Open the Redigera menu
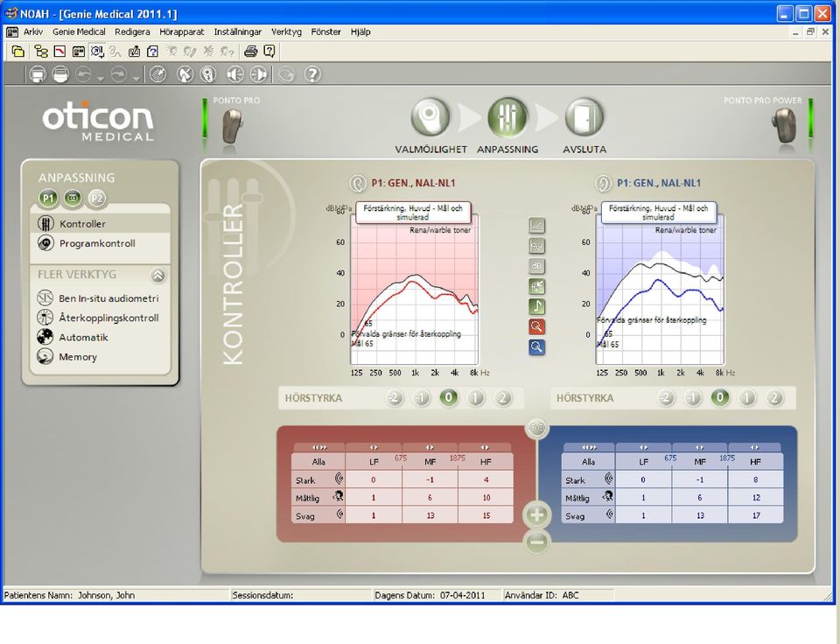This screenshot has height=644, width=840. [132, 31]
